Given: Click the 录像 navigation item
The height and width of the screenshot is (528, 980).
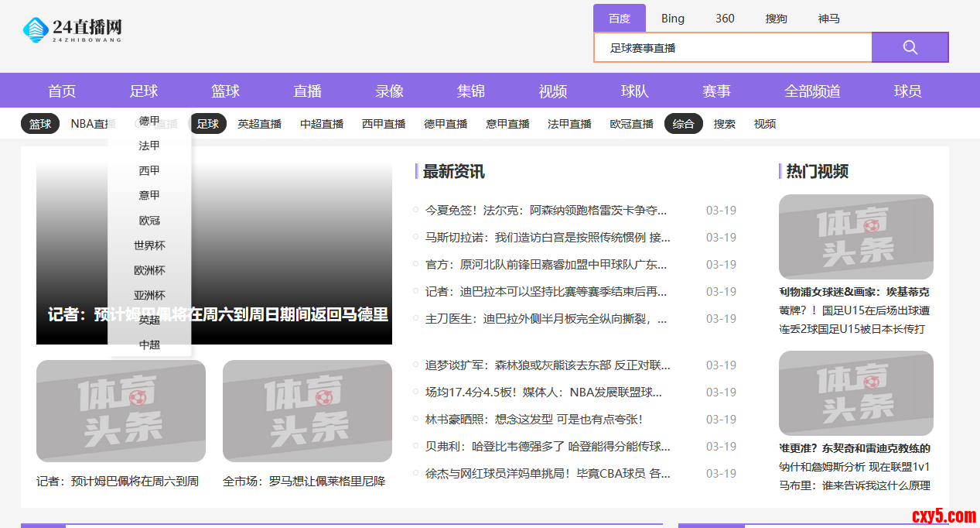Looking at the screenshot, I should tap(389, 91).
